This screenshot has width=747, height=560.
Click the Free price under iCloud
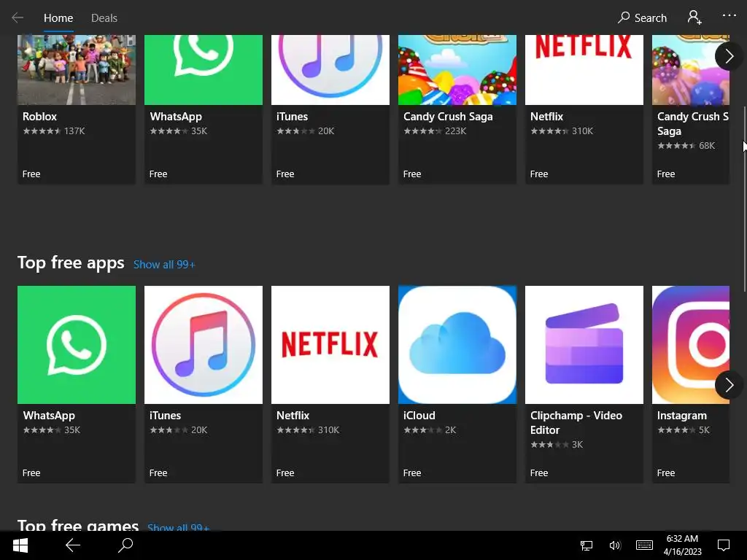[x=412, y=472]
